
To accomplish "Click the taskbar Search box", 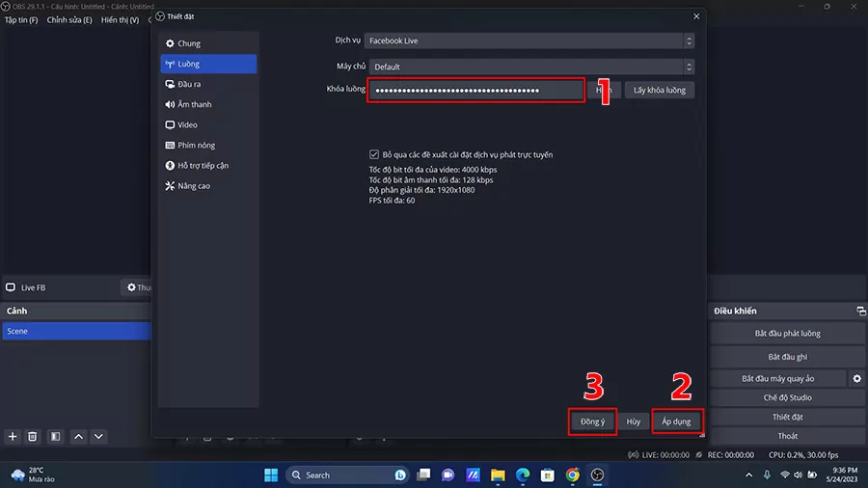I will pos(347,475).
